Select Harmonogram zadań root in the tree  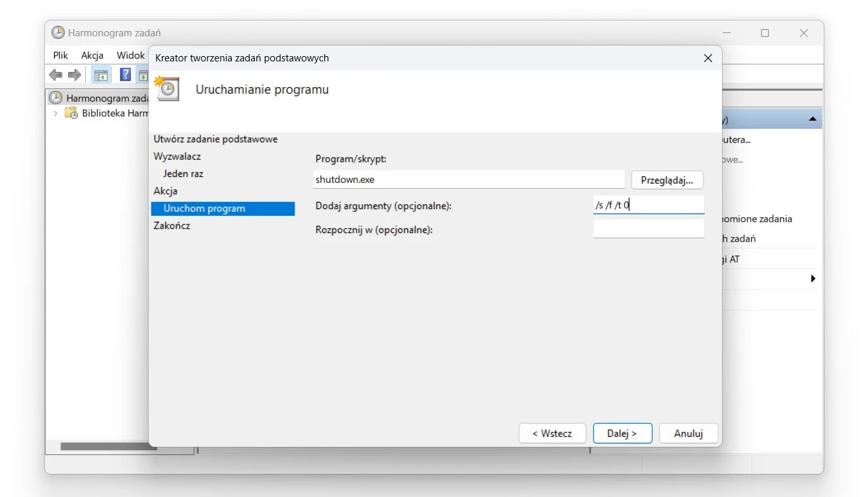point(108,98)
